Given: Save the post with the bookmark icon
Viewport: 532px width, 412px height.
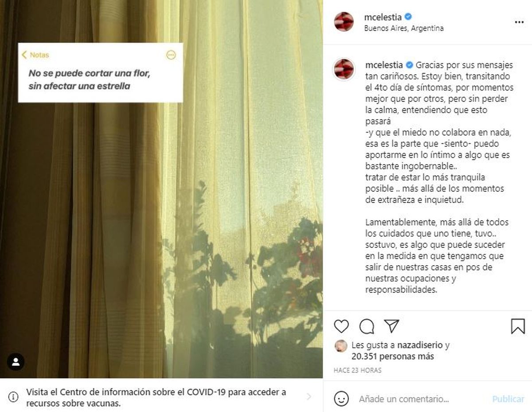Looking at the screenshot, I should coord(518,326).
